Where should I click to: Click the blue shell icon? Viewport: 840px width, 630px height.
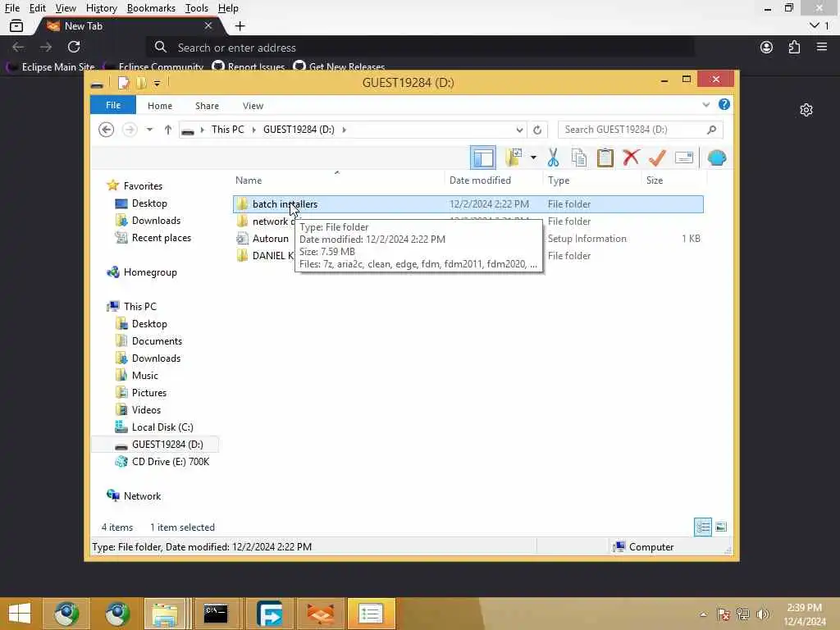coord(716,158)
